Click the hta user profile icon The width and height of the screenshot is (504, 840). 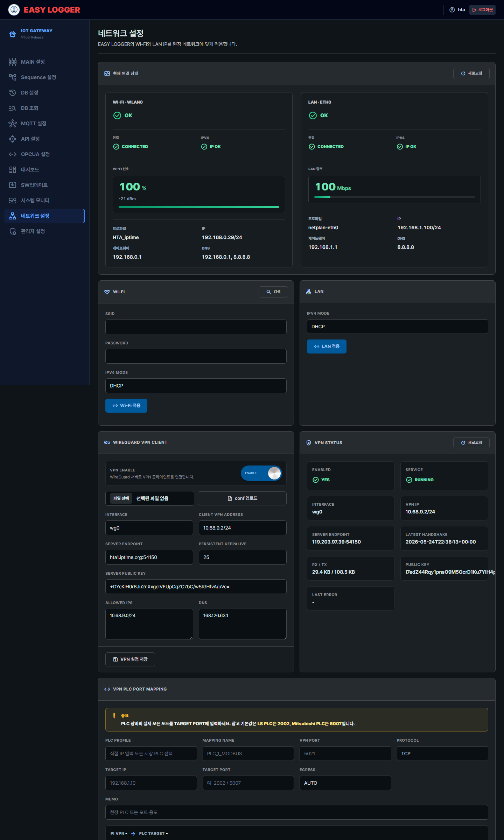point(452,10)
